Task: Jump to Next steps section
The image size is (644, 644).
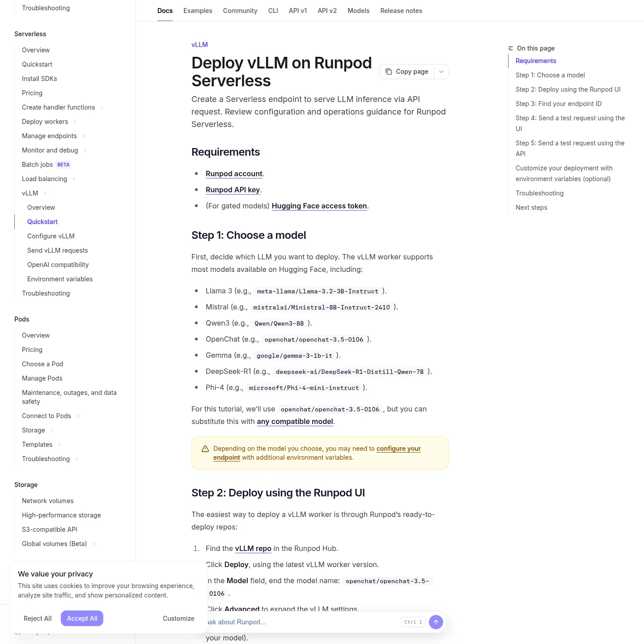Action: (x=531, y=208)
